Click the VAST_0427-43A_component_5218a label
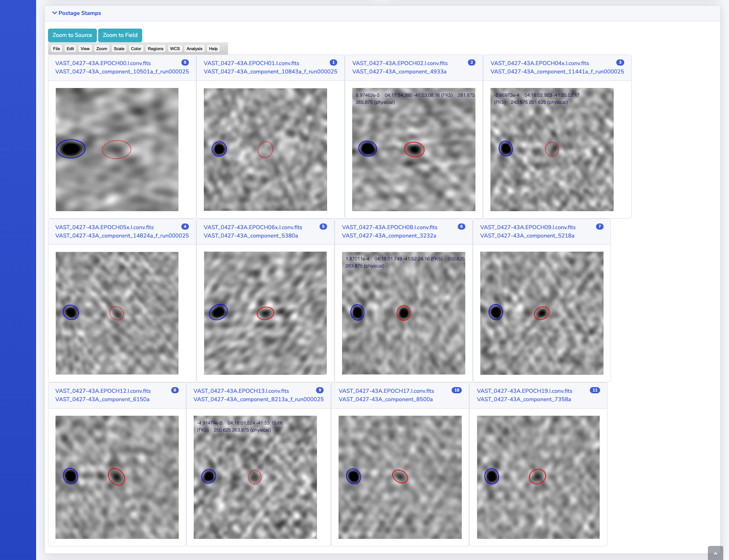This screenshot has width=729, height=560. pyautogui.click(x=527, y=236)
